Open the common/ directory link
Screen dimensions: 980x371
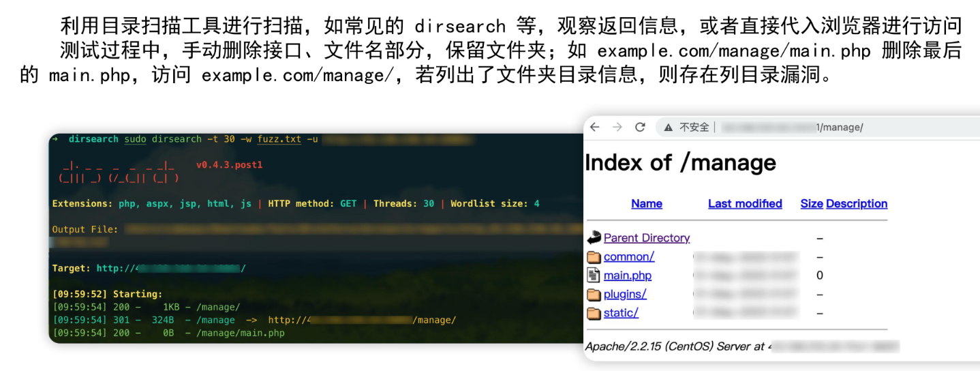pyautogui.click(x=629, y=257)
